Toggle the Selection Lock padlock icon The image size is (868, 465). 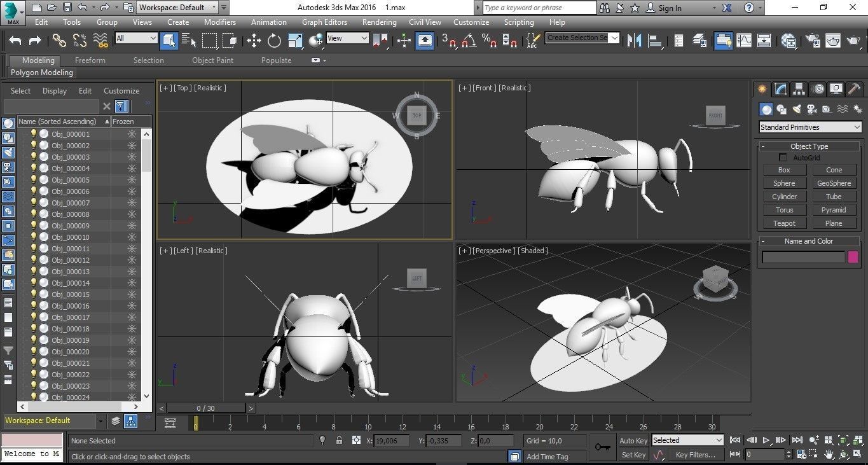pyautogui.click(x=339, y=440)
